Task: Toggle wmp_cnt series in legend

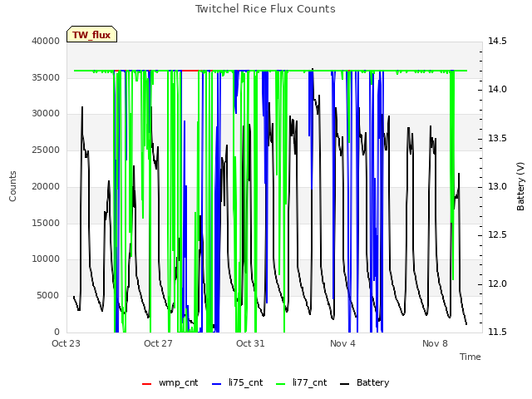Action: coord(170,382)
